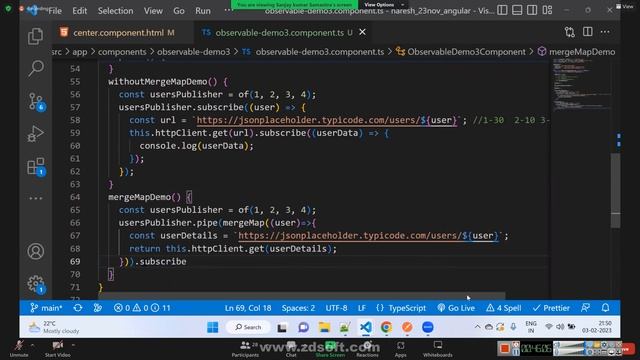Toggle the bottom Panel layout button
The width and height of the screenshot is (640, 360).
pyautogui.click(x=517, y=10)
